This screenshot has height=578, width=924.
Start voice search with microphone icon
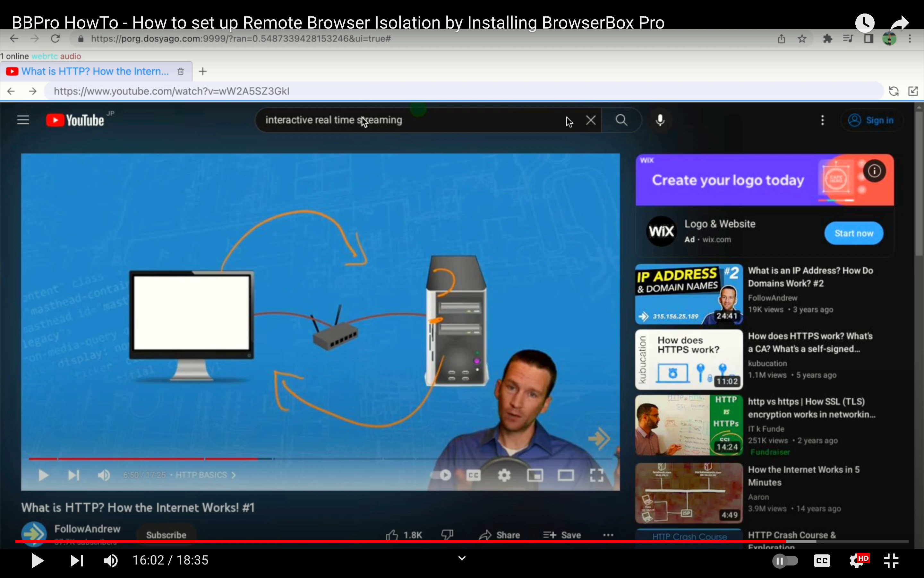[660, 120]
